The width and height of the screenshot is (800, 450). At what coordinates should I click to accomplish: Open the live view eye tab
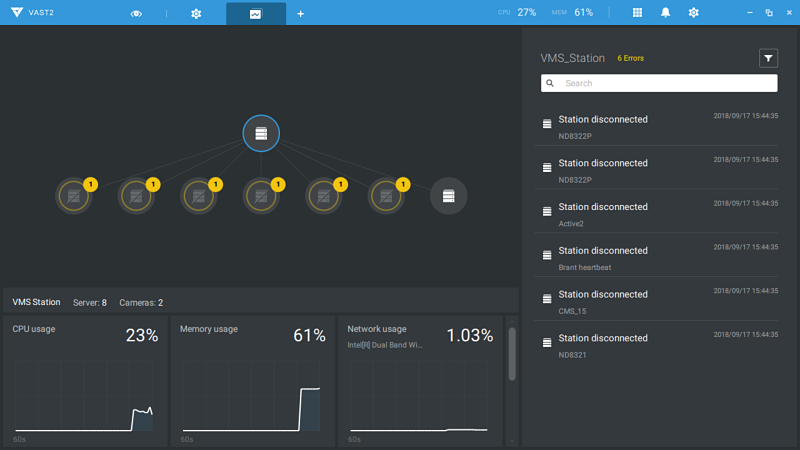tap(136, 13)
